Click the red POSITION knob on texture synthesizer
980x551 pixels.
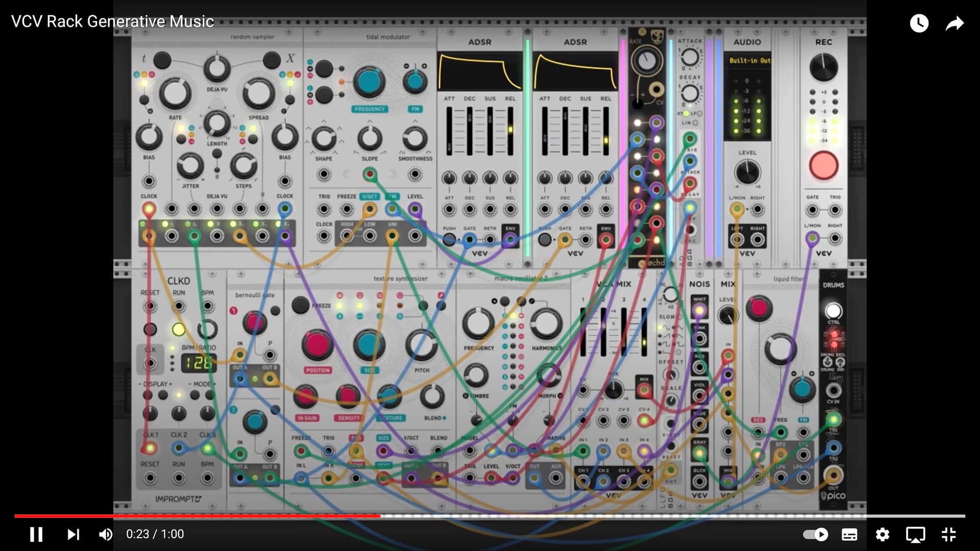tap(317, 345)
